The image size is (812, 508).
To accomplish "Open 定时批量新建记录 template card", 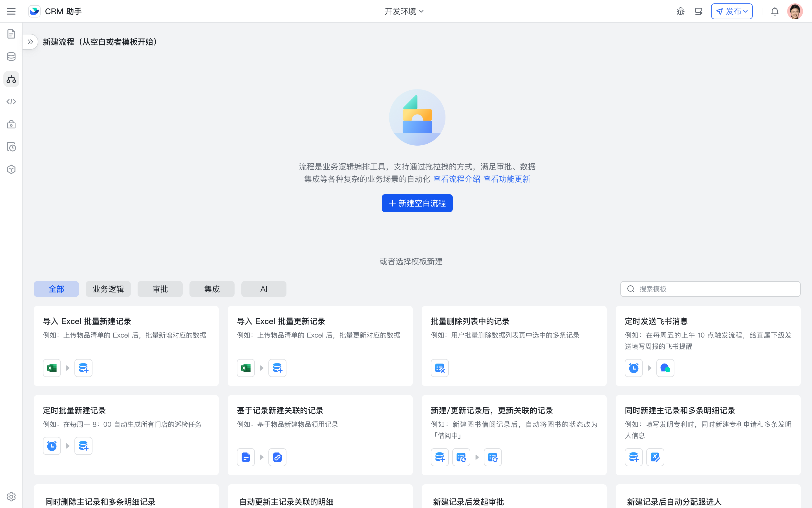I will coord(126,435).
